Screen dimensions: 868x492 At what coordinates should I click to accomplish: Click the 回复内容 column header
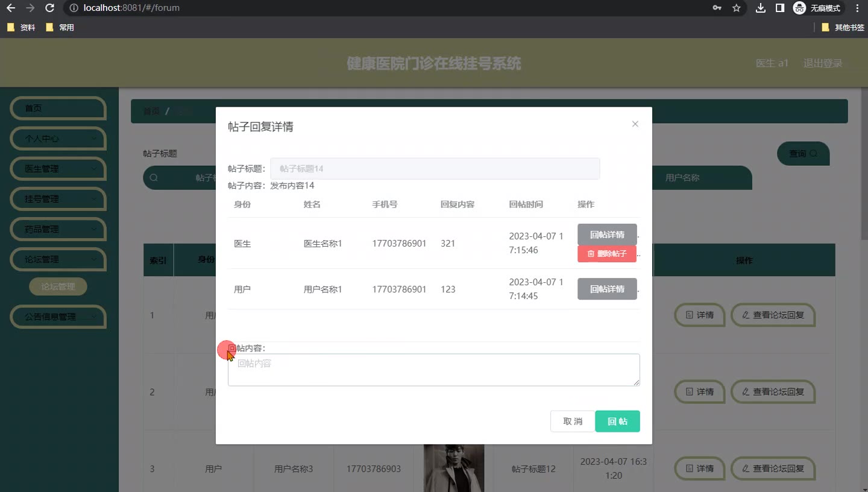coord(458,204)
